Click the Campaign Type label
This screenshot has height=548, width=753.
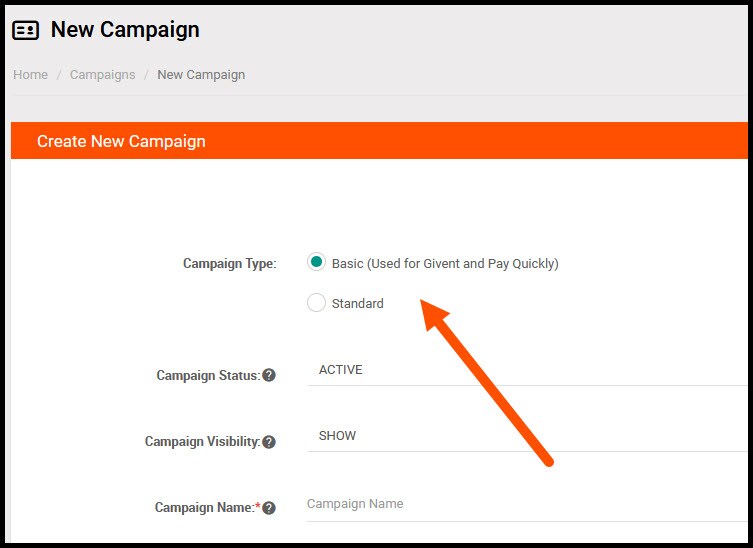tap(230, 264)
